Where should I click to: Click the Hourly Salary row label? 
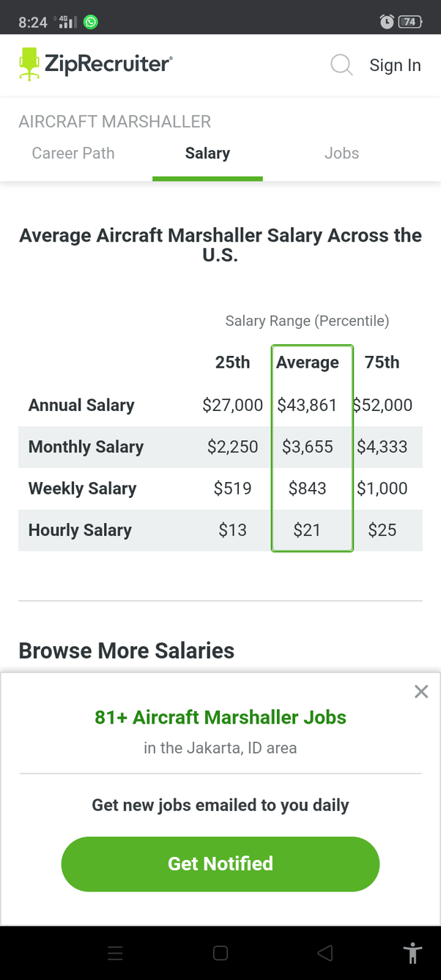(80, 530)
